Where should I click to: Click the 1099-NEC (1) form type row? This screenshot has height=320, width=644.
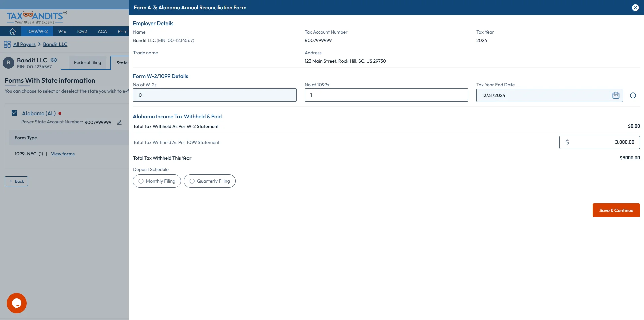(x=29, y=154)
